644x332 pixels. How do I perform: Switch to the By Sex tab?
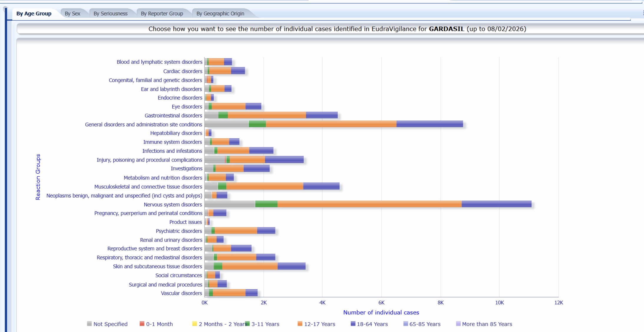pyautogui.click(x=72, y=14)
